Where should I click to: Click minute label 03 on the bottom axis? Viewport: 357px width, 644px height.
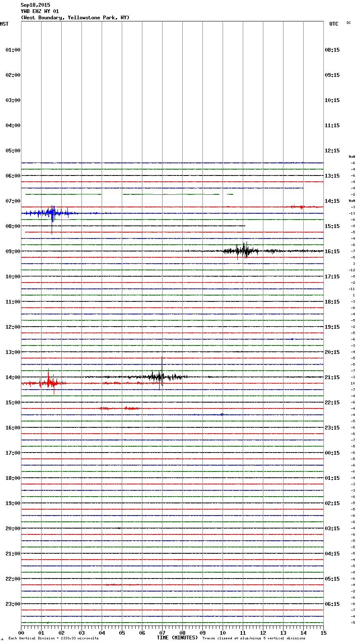[81, 633]
